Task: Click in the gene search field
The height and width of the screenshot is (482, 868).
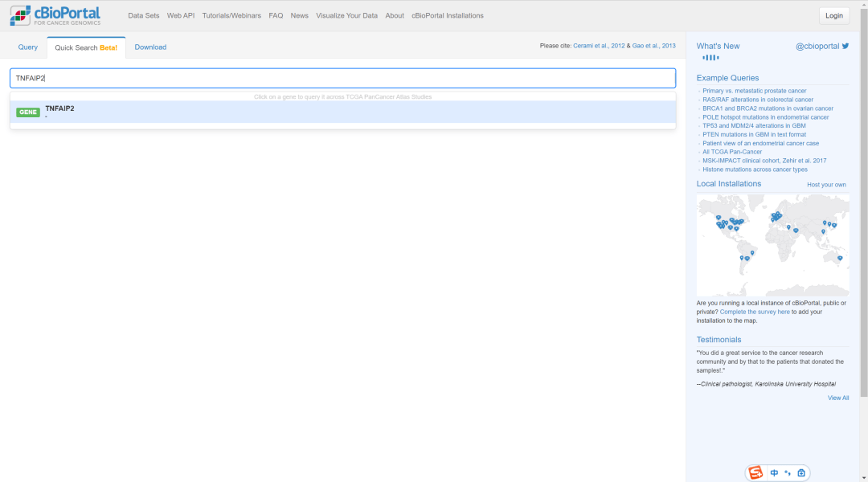Action: [342, 78]
